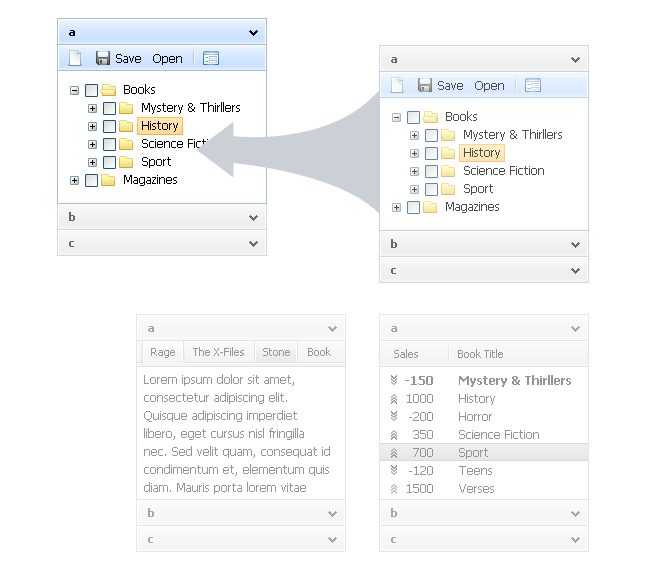Viewport: 671px width, 580px height.
Task: Collapse the Books node in left panel tree
Action: 75,90
